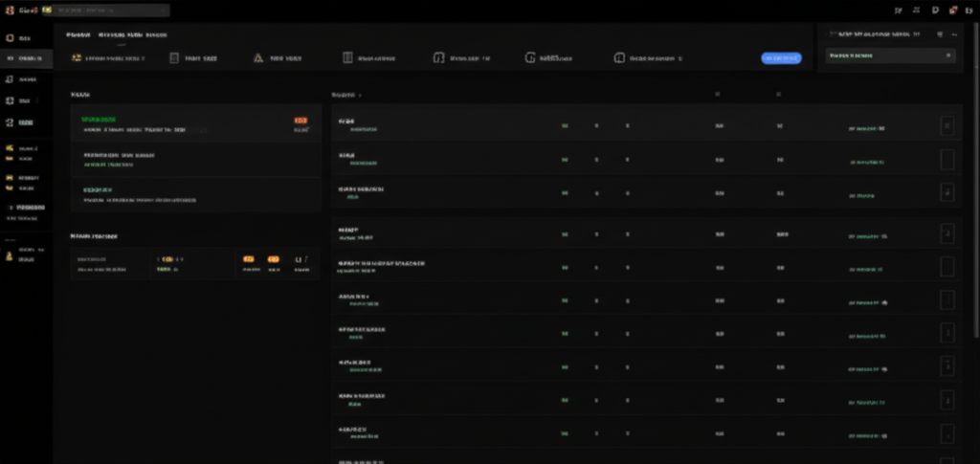Click the box at end of second table row
980x464 pixels.
pos(947,160)
